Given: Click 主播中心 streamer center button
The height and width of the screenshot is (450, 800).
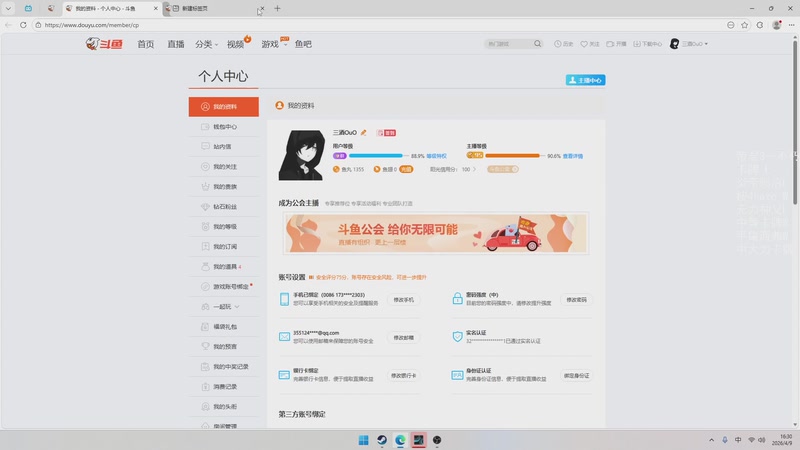Looking at the screenshot, I should (585, 80).
